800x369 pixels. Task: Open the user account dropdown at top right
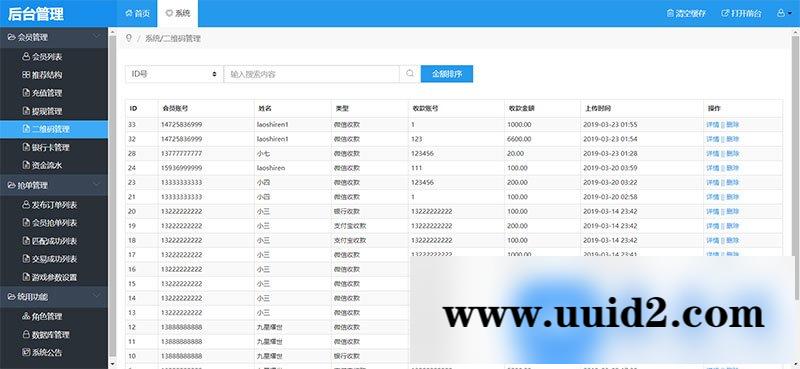pos(784,14)
